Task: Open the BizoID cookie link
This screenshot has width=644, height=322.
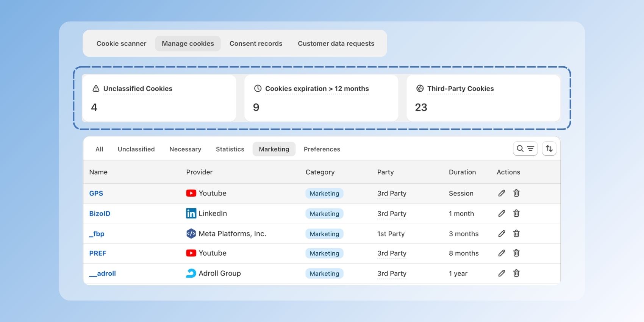Action: tap(100, 213)
